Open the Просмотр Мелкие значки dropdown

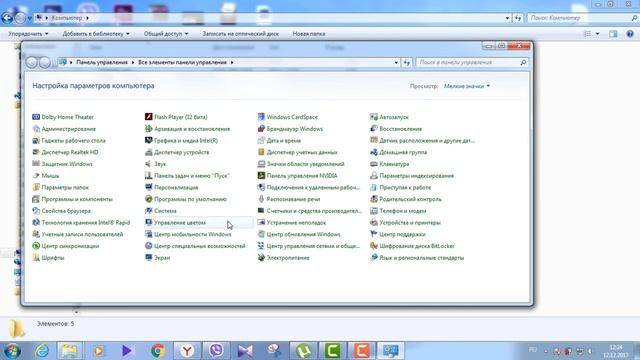tap(467, 86)
